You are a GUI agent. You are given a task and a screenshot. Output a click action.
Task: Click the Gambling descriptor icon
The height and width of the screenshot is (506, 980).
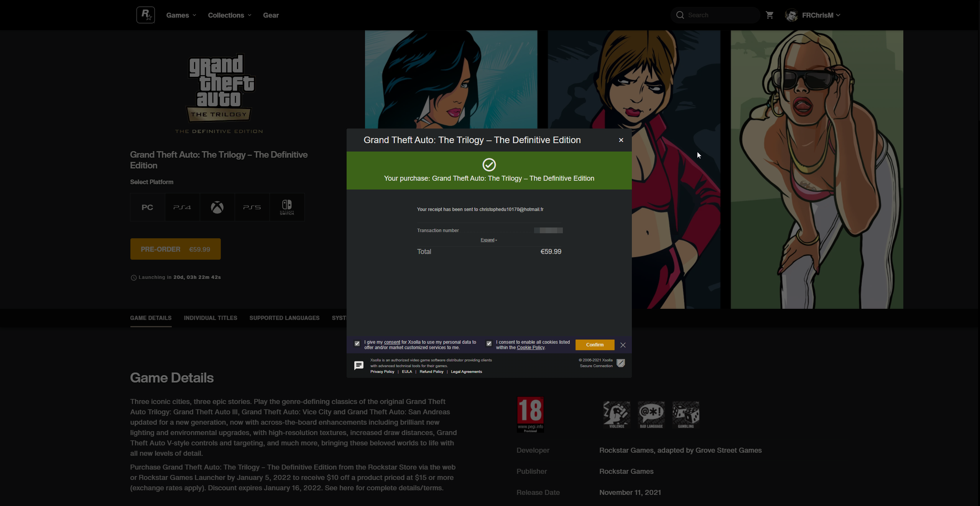tap(686, 414)
